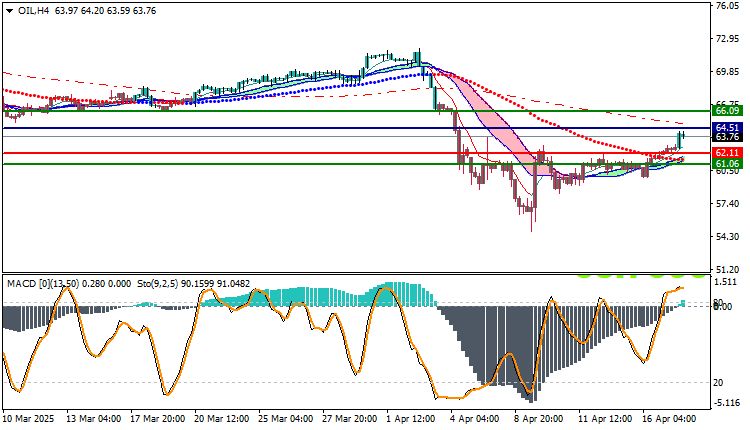The height and width of the screenshot is (430, 750).
Task: Click the 61.06 green price level label
Action: pos(728,164)
